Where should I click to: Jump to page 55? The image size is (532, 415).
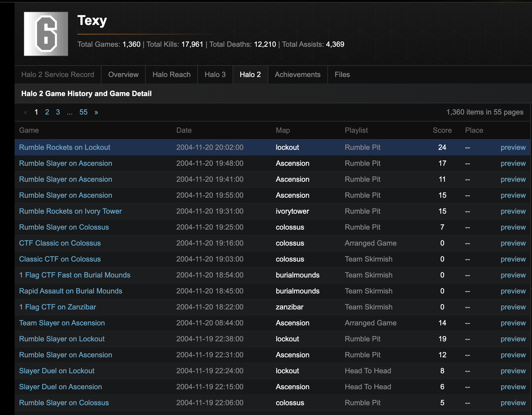coord(83,112)
